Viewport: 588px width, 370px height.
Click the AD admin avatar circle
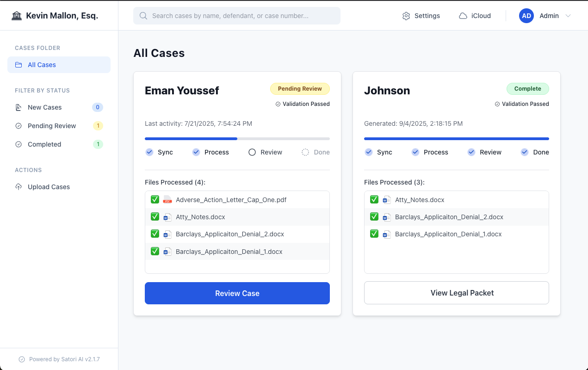click(526, 16)
